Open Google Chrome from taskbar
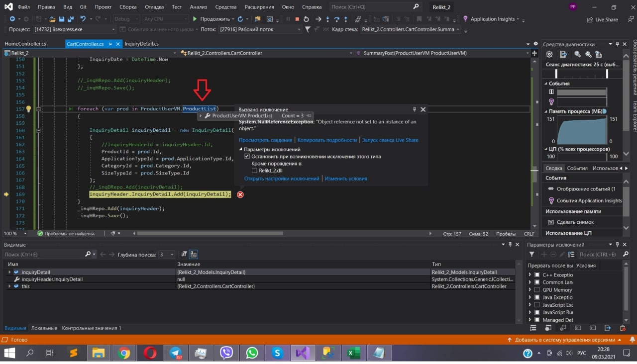 point(124,353)
